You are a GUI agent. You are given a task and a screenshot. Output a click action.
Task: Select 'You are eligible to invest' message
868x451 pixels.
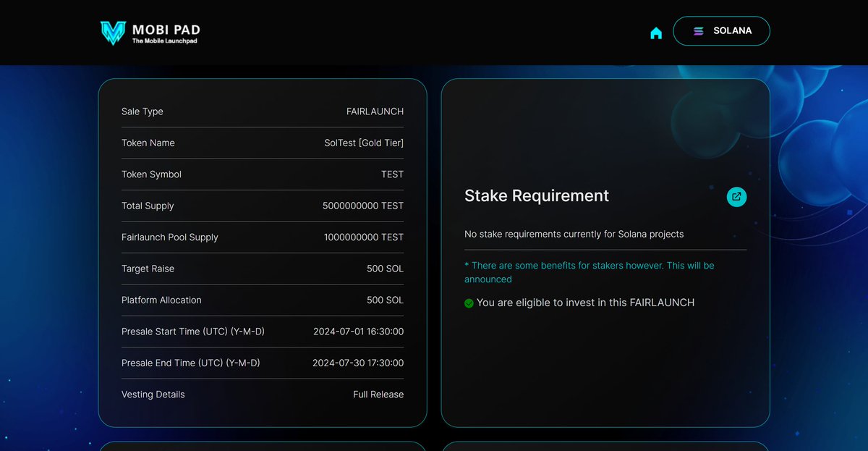coord(585,303)
